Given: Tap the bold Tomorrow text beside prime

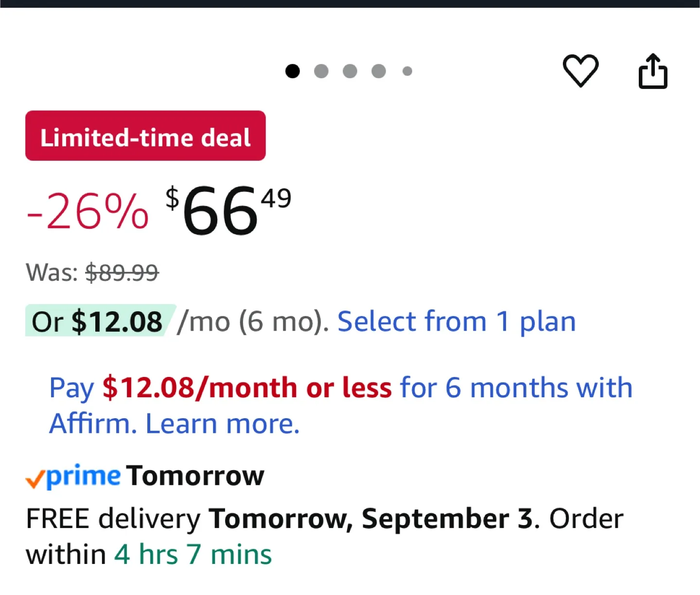Looking at the screenshot, I should [x=195, y=476].
